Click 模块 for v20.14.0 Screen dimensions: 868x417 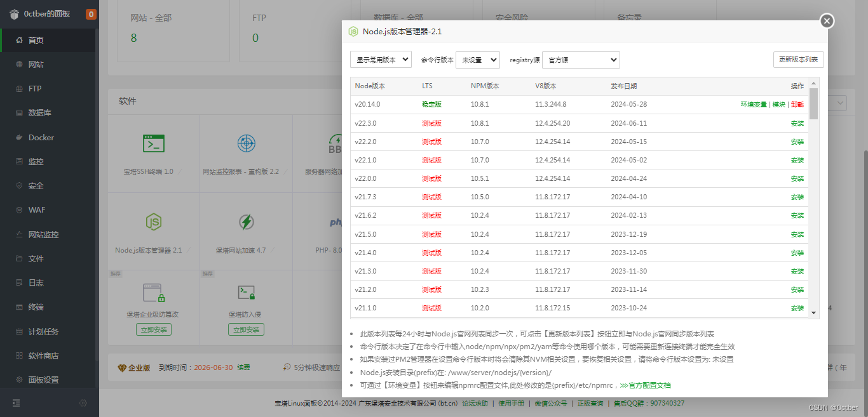778,105
